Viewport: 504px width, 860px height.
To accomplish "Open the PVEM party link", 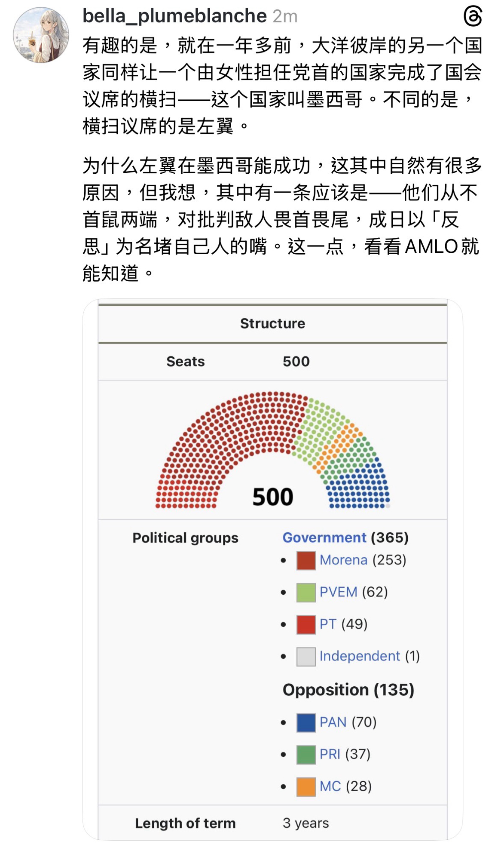I will tap(338, 592).
